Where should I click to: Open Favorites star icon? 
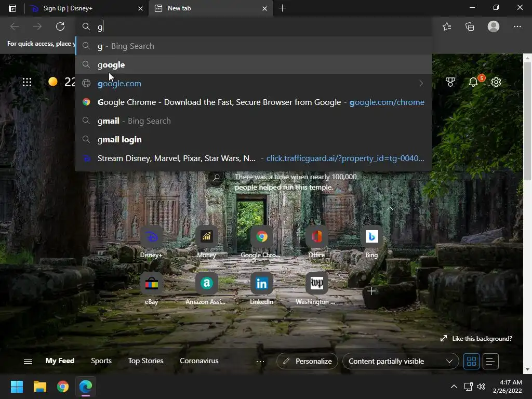click(x=447, y=26)
